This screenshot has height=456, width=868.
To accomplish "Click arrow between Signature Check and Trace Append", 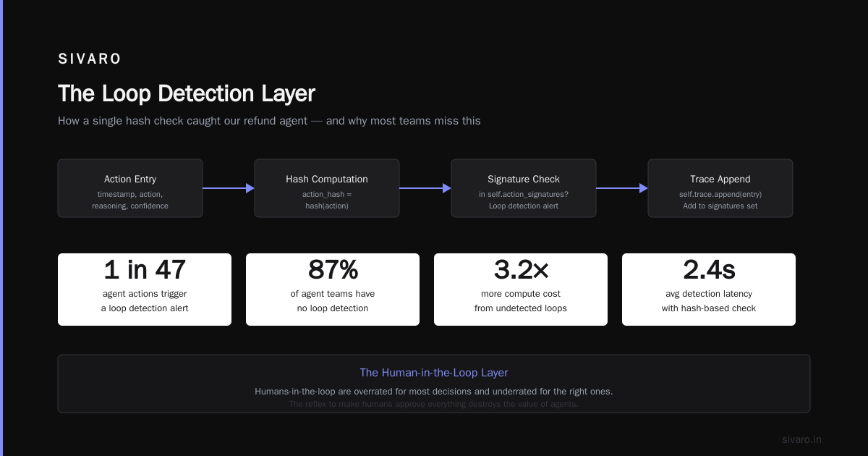I will tap(622, 188).
